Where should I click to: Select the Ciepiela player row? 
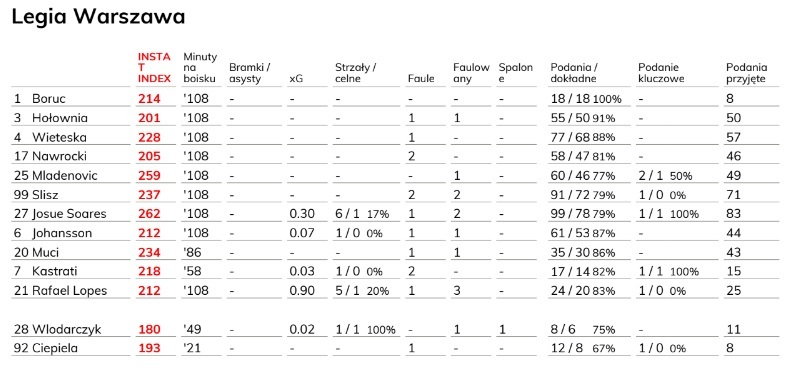point(396,348)
